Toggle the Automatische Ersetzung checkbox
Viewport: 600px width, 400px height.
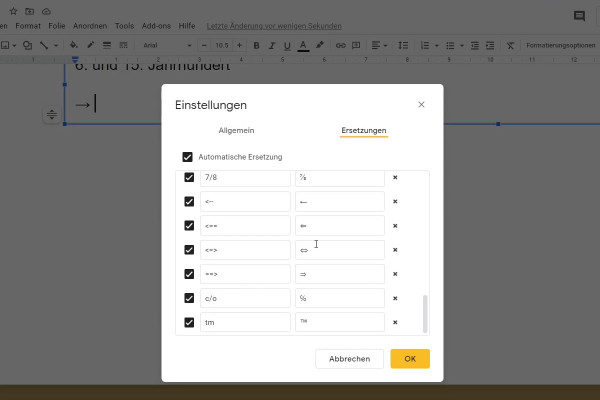(187, 157)
